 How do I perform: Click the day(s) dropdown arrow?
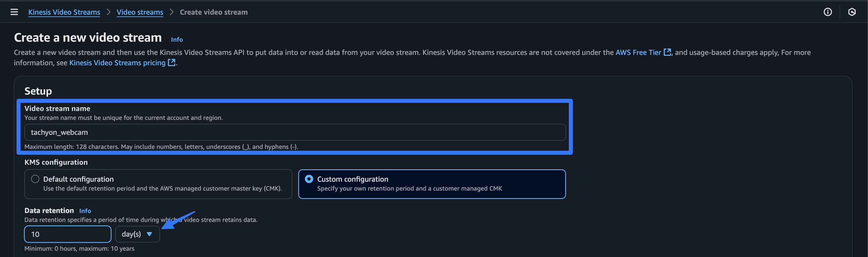click(x=149, y=234)
